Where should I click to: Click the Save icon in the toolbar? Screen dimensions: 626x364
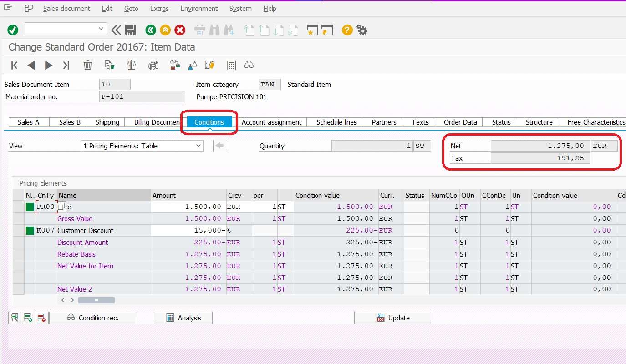click(x=131, y=30)
